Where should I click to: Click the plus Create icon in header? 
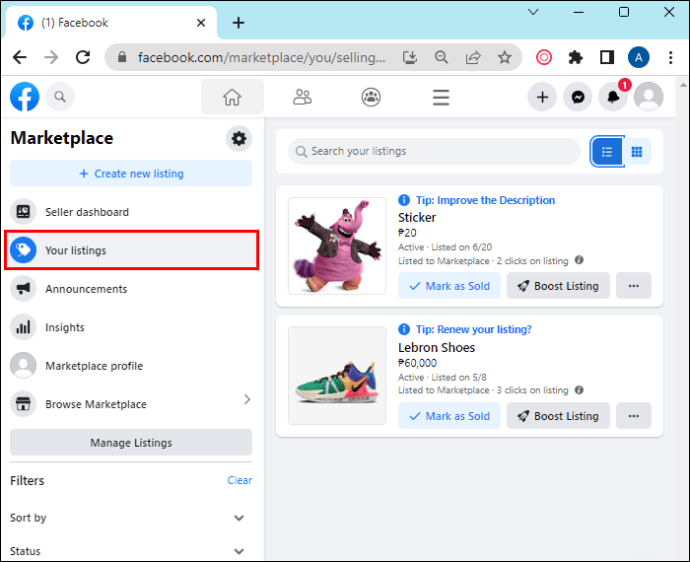click(x=542, y=96)
